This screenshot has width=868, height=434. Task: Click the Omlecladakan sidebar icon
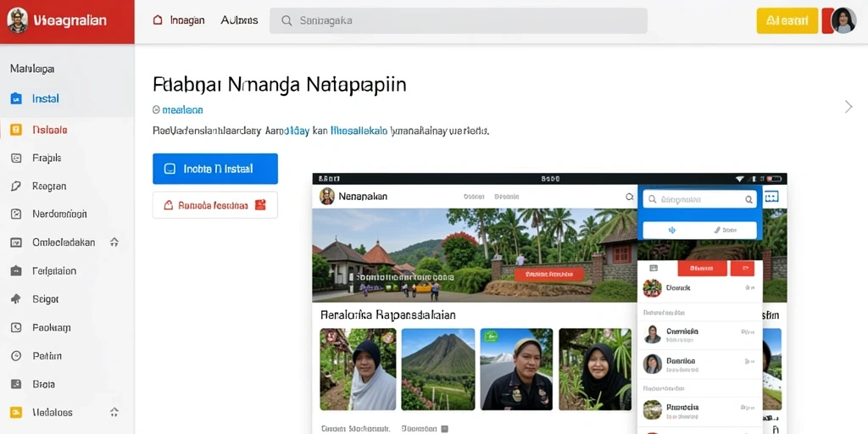pyautogui.click(x=16, y=242)
